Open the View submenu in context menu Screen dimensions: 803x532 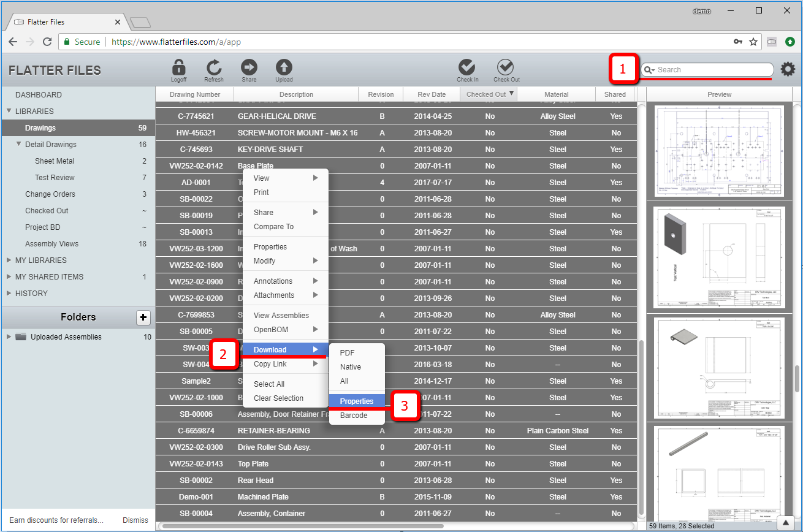coord(286,178)
